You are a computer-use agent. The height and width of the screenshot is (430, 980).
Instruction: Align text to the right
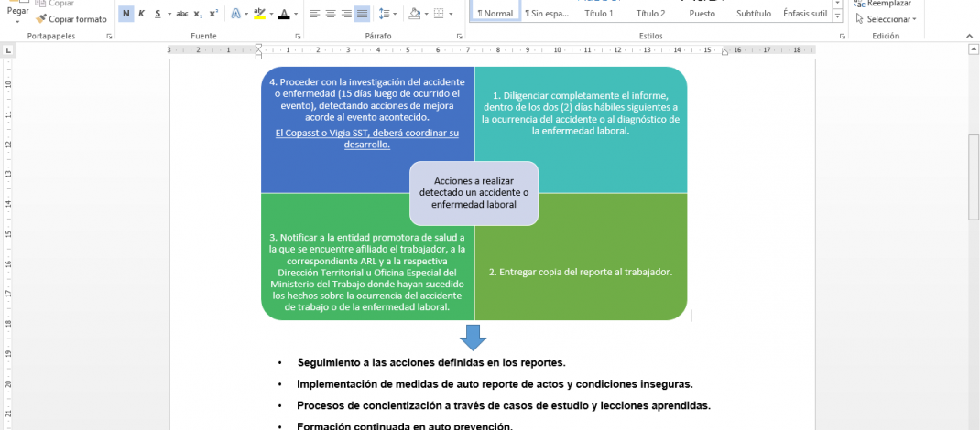pos(346,14)
